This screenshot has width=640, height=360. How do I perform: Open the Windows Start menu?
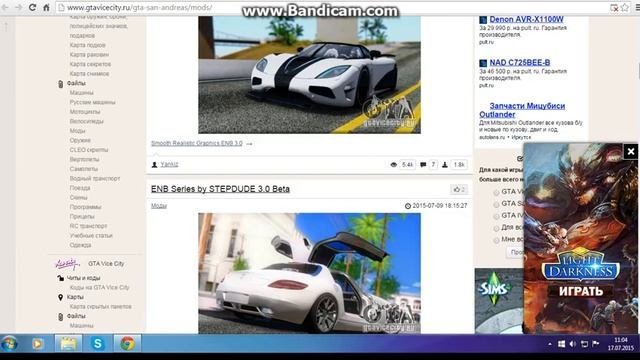pos(9,344)
